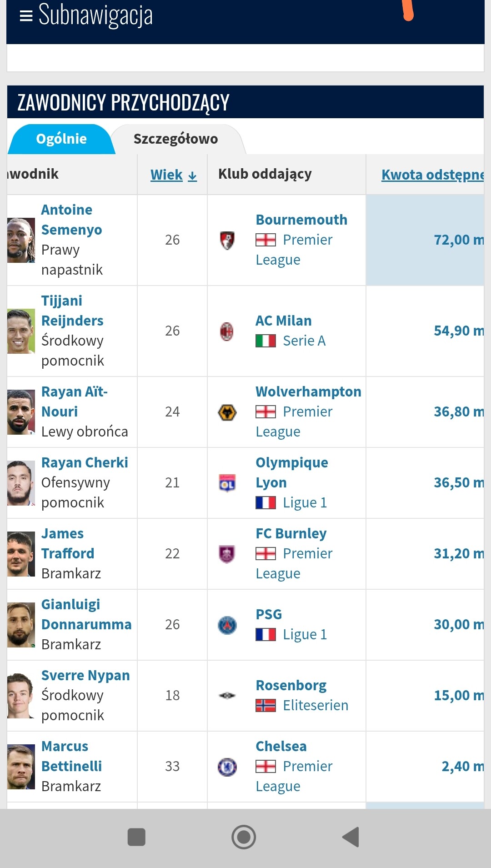Image resolution: width=491 pixels, height=868 pixels.
Task: Tap the Android back navigation arrow
Action: click(351, 837)
